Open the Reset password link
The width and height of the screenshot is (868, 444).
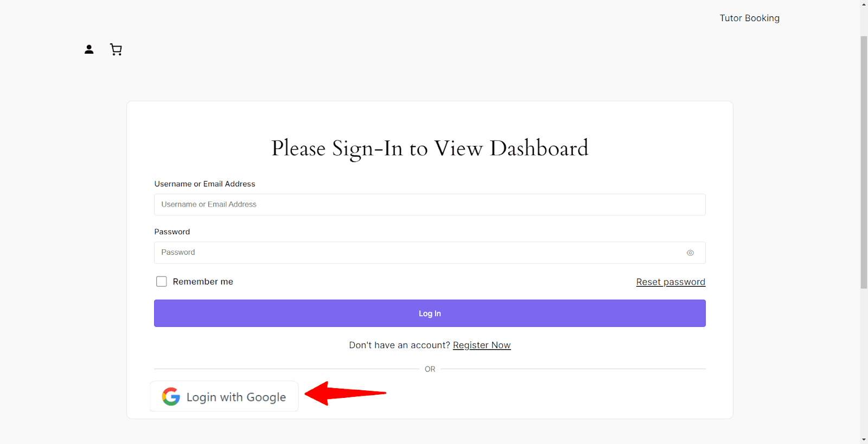(x=671, y=281)
